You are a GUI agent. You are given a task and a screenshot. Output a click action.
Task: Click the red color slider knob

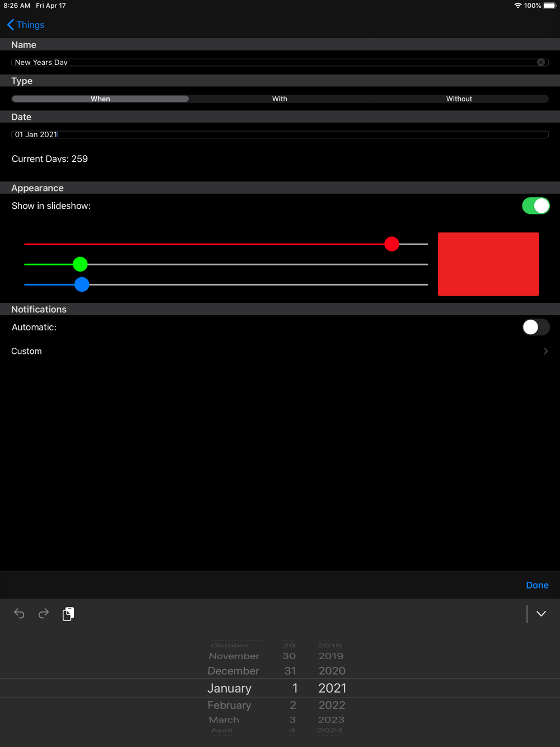click(x=392, y=244)
